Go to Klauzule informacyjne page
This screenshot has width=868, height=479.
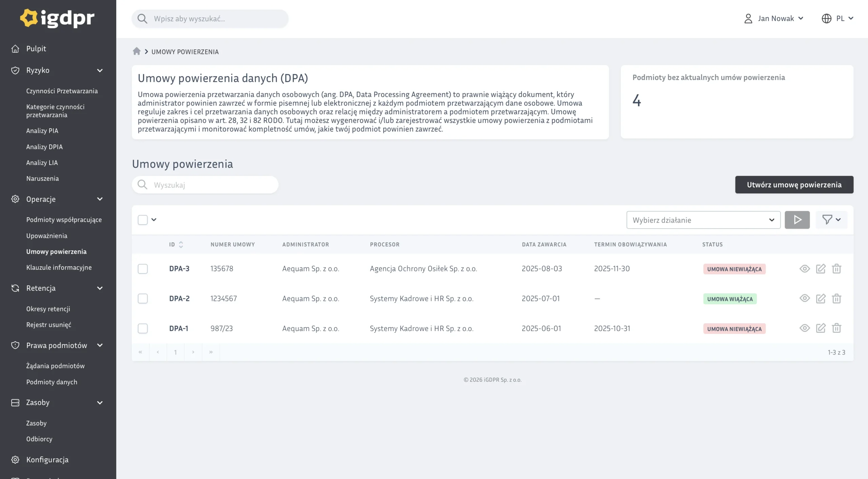pos(59,267)
